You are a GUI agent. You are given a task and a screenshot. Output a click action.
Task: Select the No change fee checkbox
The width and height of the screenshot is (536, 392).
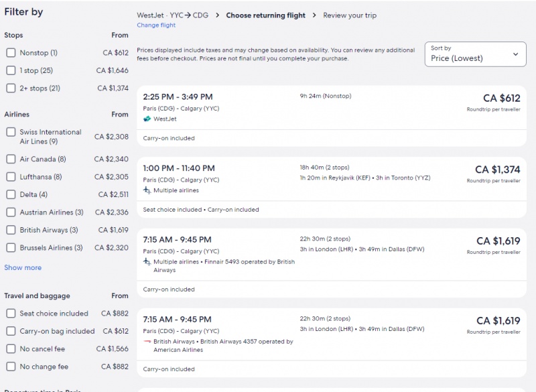(11, 367)
